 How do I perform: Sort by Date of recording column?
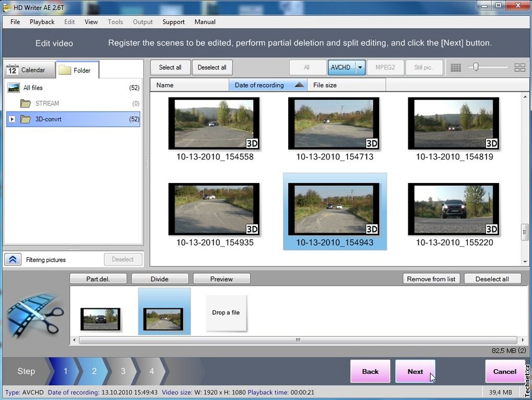click(x=268, y=85)
